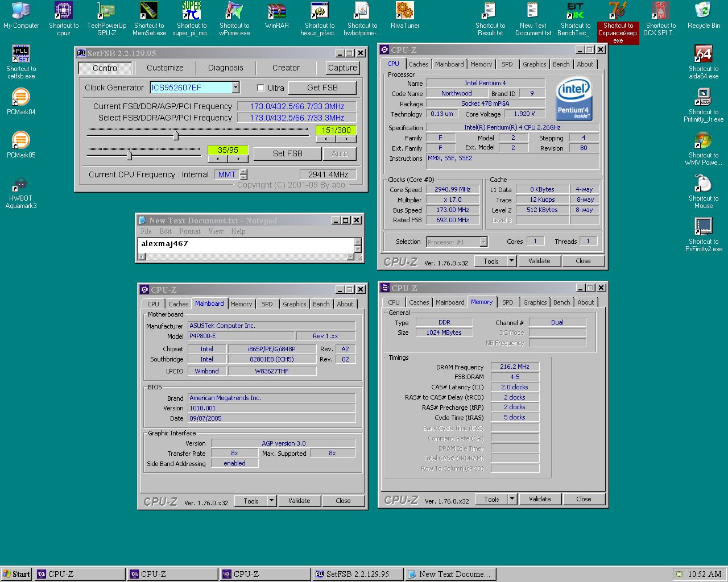
Task: Expand the Processor #1 selection dropdown
Action: (483, 242)
